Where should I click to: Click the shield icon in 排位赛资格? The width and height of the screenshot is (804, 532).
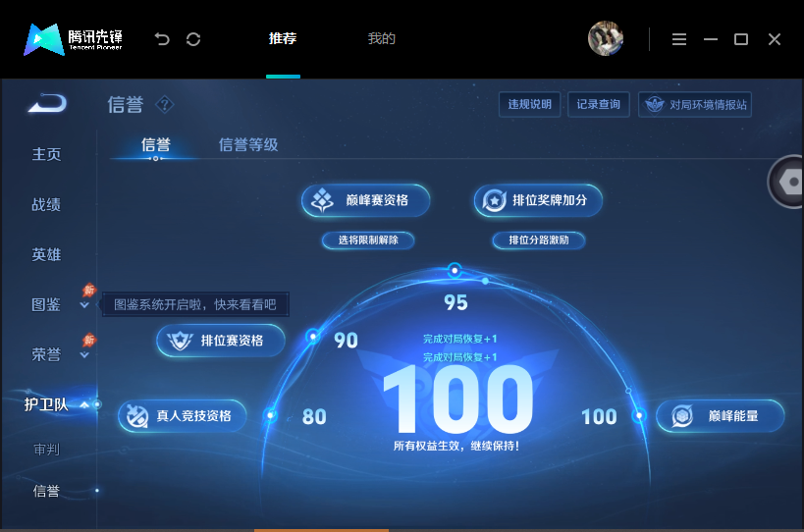[x=180, y=341]
